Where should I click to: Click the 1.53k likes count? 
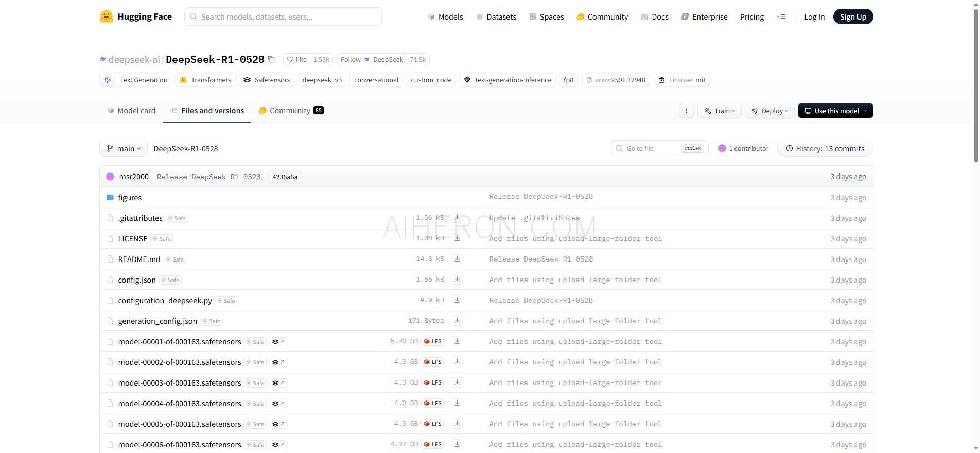point(322,59)
